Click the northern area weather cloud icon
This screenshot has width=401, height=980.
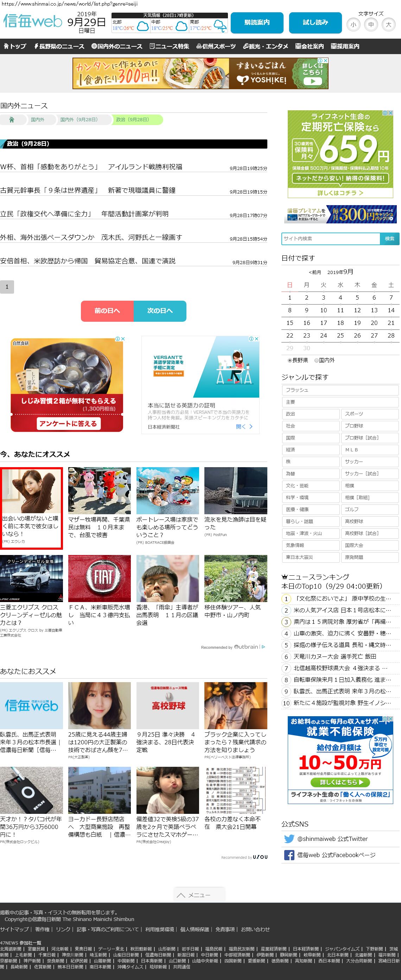[x=142, y=27]
